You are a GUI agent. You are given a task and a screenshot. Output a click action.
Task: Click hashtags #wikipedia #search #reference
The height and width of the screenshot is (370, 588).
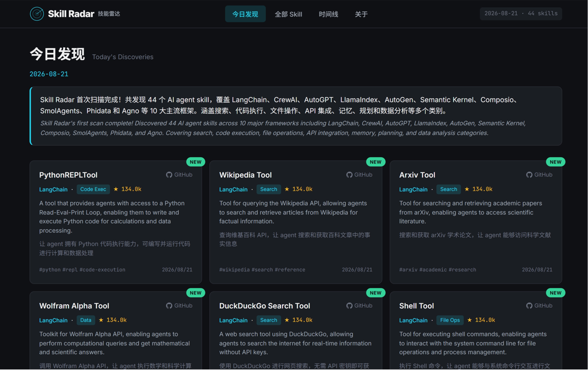point(262,270)
